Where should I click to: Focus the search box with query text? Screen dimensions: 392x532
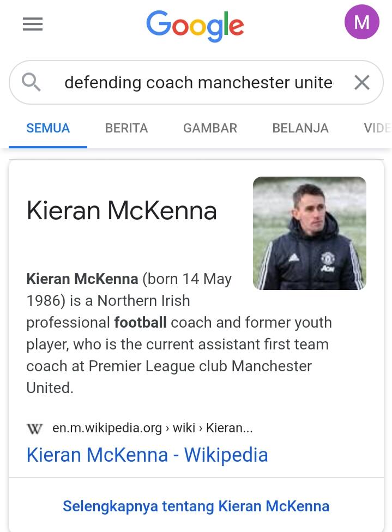point(198,83)
